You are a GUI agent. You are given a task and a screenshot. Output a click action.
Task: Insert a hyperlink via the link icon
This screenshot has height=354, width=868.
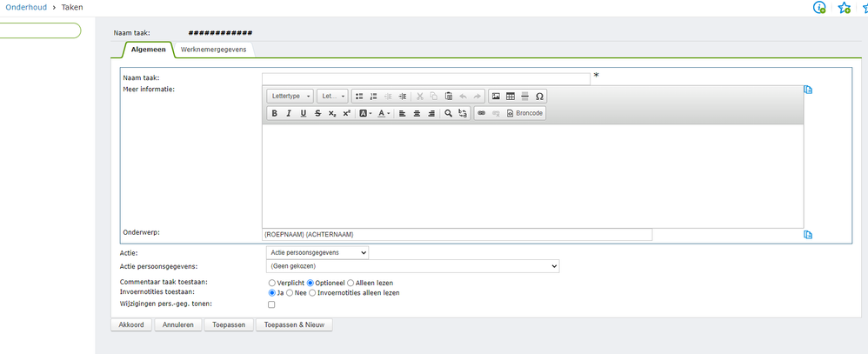tap(482, 113)
